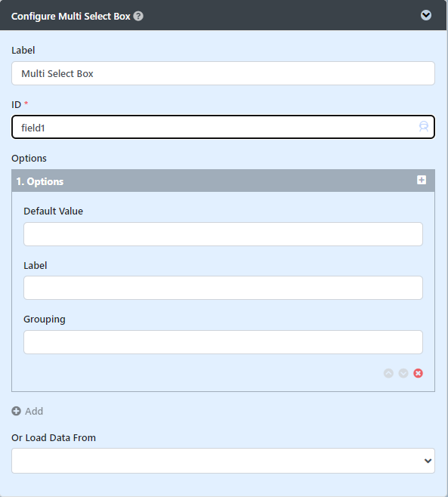Focus the Default Value input field
This screenshot has height=497, width=448.
pyautogui.click(x=223, y=234)
